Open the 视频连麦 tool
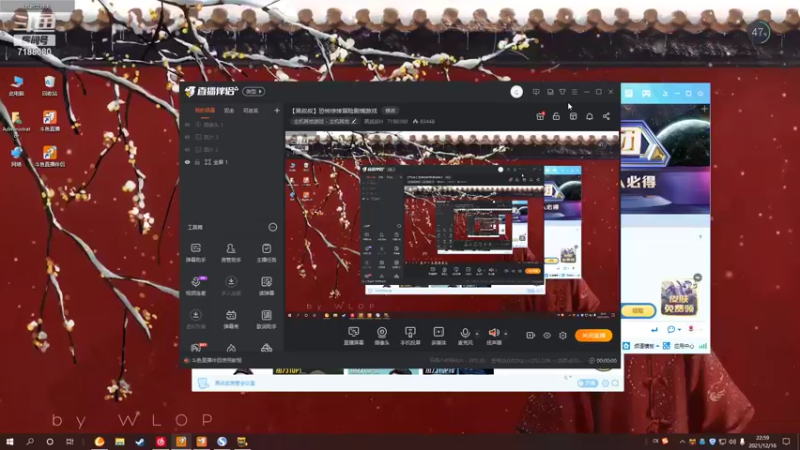This screenshot has width=800, height=450. point(195,286)
